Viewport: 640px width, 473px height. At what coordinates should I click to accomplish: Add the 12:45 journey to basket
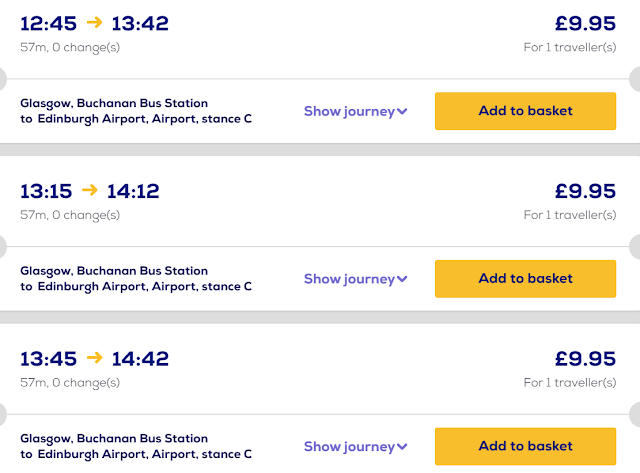pos(525,111)
